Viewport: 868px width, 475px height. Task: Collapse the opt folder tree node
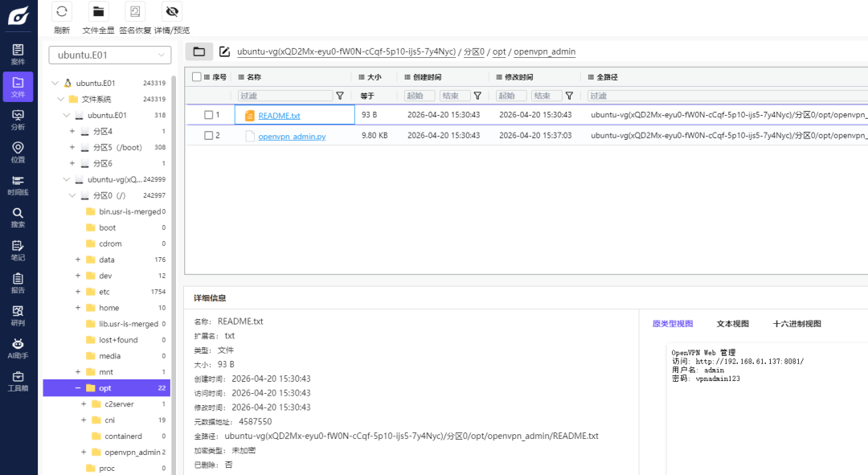(x=78, y=388)
